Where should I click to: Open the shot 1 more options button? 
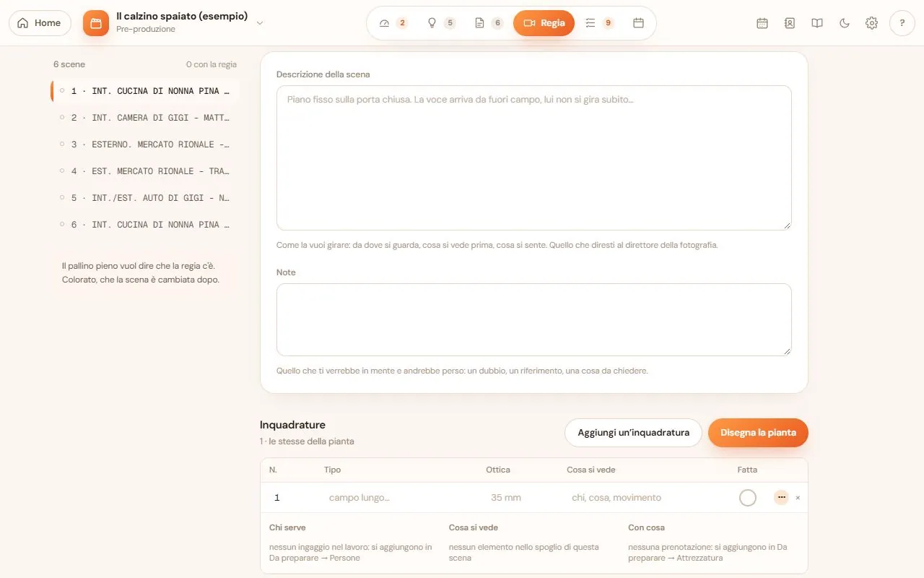[781, 498]
